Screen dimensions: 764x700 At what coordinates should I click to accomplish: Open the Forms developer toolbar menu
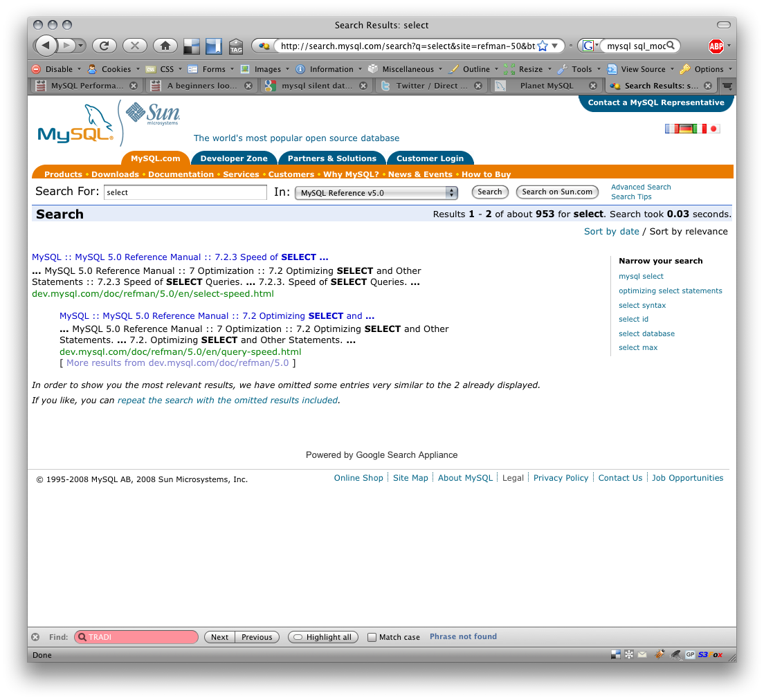click(x=211, y=69)
